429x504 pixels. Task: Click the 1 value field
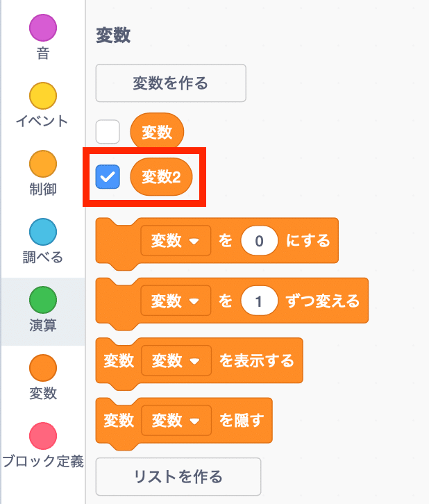(x=260, y=301)
